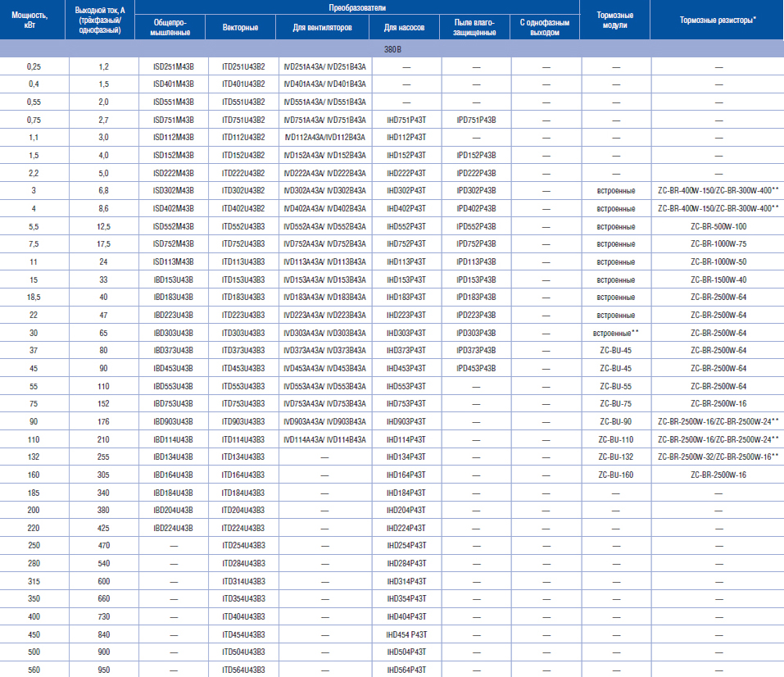
Task: Click cell IHD112P43T
Action: [x=406, y=137]
